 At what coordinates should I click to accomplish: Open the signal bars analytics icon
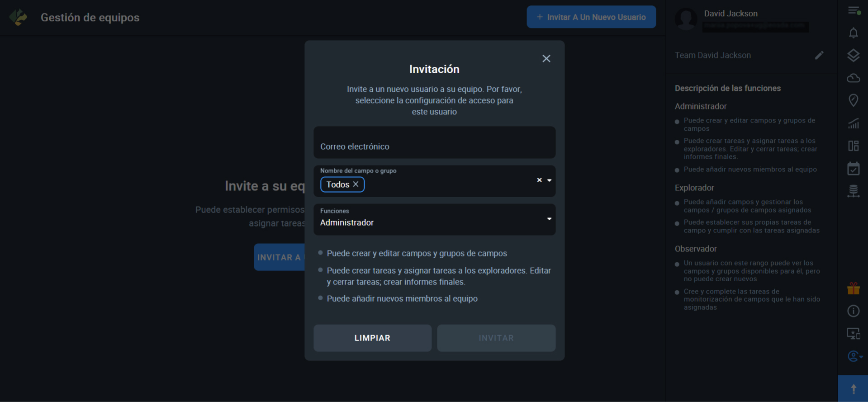pyautogui.click(x=853, y=123)
